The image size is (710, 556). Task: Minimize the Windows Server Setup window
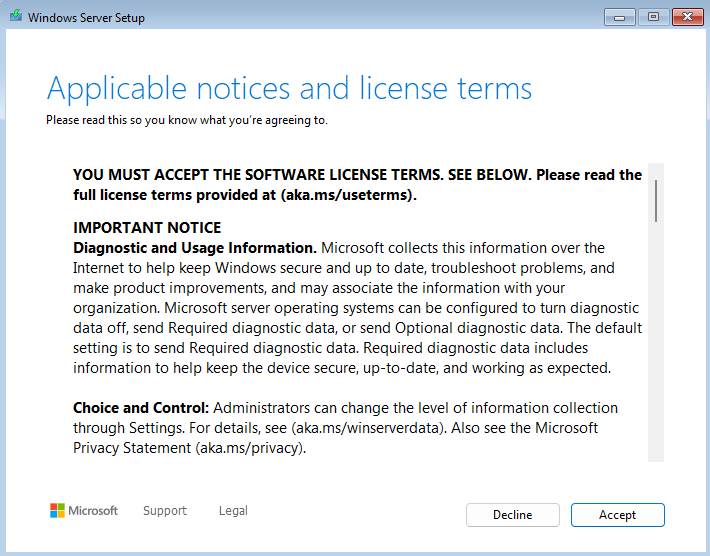click(x=620, y=17)
